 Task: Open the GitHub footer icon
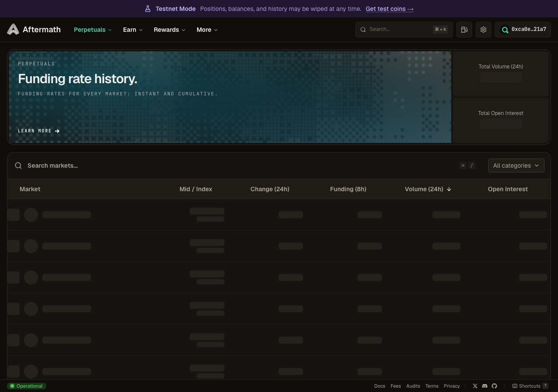point(494,386)
